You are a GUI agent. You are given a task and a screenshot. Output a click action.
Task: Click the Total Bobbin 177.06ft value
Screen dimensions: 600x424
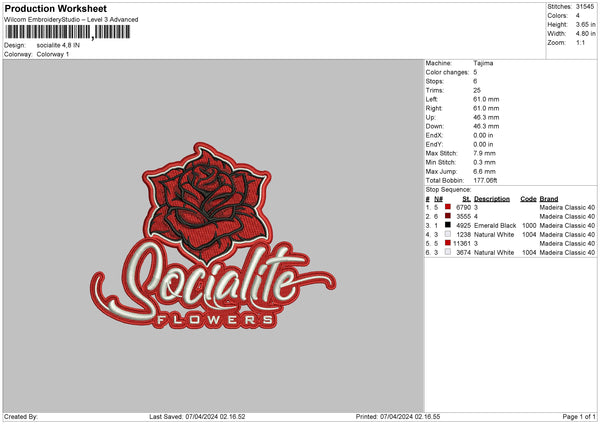(485, 180)
